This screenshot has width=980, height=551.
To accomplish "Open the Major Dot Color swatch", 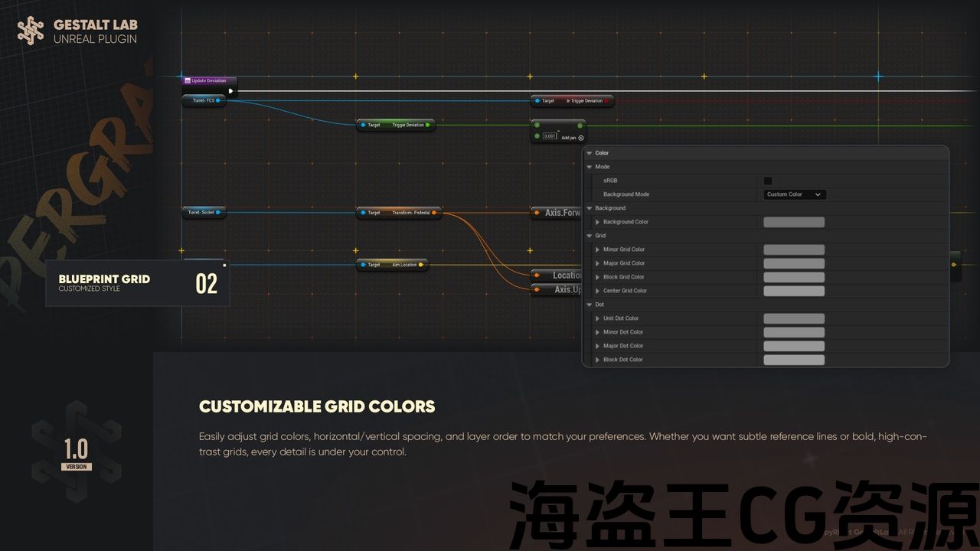I will point(793,346).
